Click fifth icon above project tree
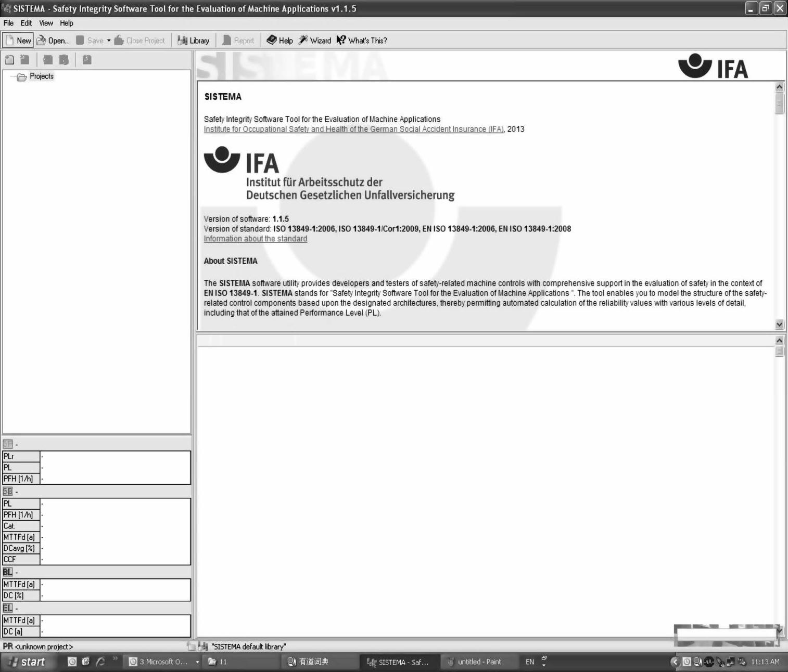Viewport: 788px width, 672px height. pos(87,60)
